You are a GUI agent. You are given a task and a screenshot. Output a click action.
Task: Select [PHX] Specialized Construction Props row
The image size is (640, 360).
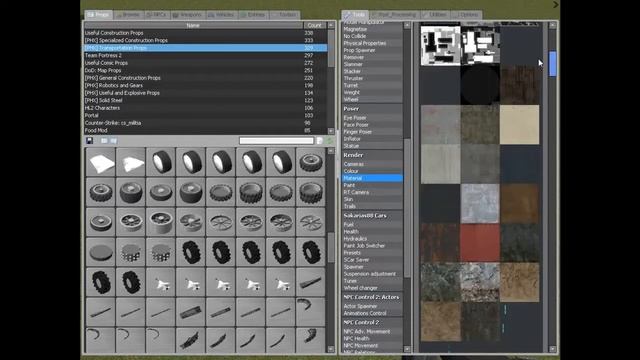pos(205,40)
